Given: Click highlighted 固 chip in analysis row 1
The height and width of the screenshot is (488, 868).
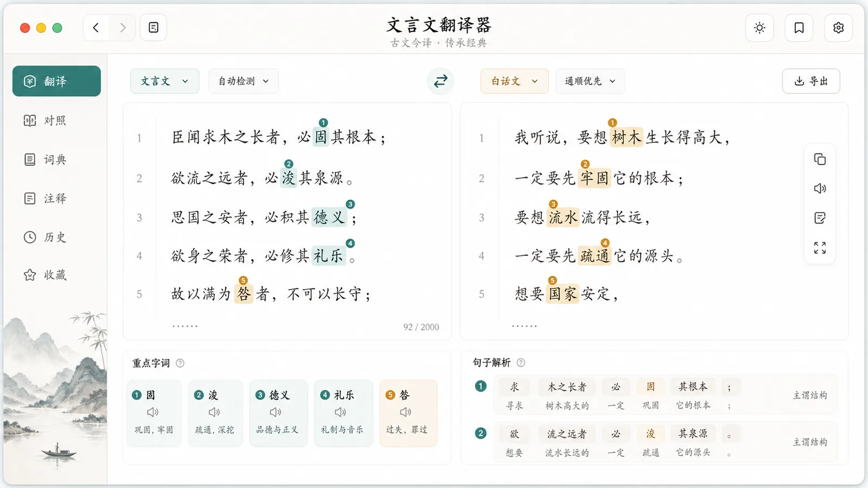Looking at the screenshot, I should pos(650,387).
